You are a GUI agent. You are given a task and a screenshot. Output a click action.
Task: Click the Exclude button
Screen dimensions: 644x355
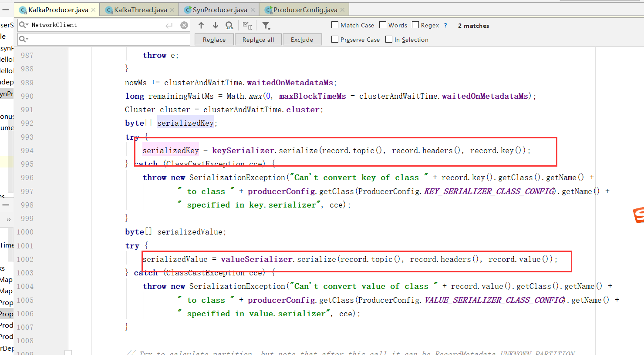coord(302,40)
